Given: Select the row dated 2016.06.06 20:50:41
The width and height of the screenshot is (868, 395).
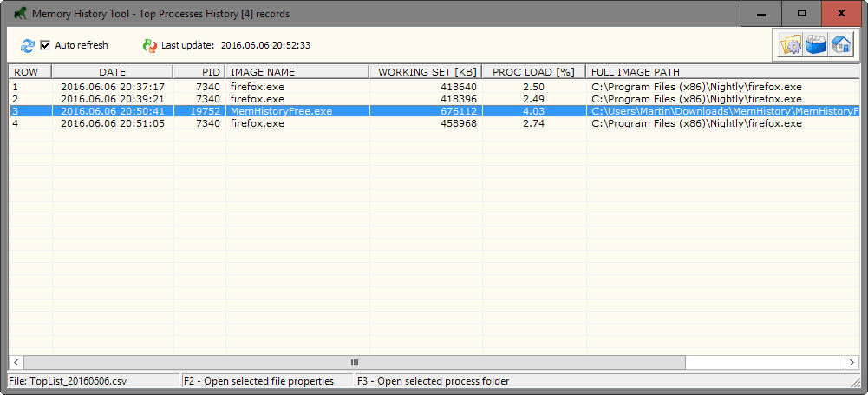Looking at the screenshot, I should 434,111.
